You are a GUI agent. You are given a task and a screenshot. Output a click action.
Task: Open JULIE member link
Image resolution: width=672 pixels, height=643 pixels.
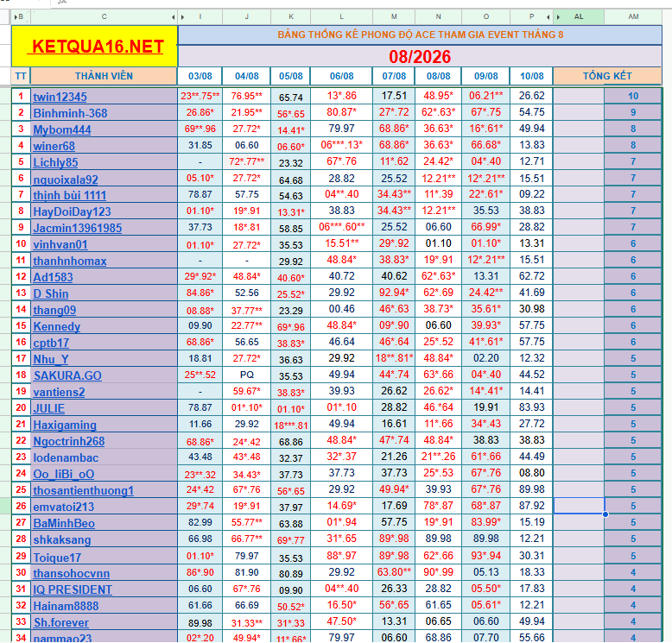tap(49, 408)
